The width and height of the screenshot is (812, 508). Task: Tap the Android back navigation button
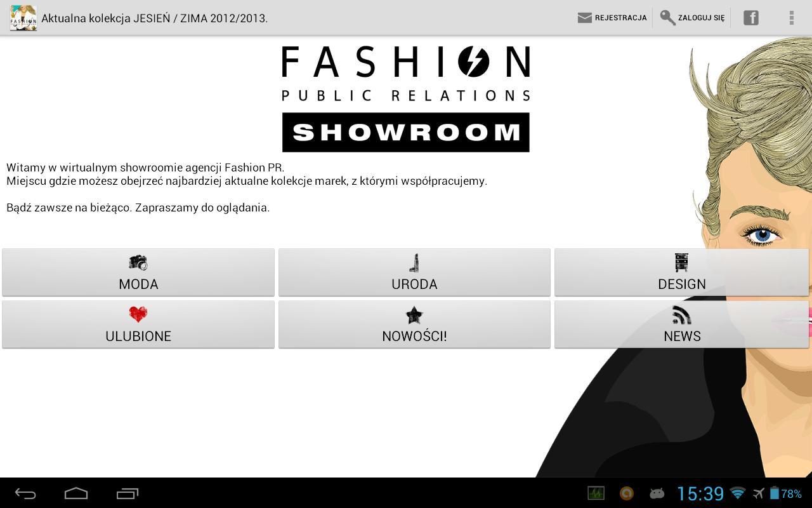pos(25,493)
